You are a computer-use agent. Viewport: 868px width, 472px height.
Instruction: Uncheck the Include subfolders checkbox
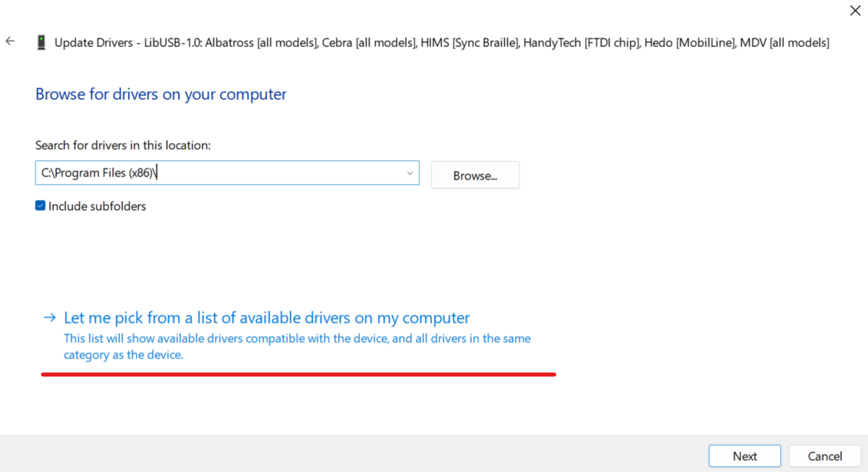tap(41, 206)
